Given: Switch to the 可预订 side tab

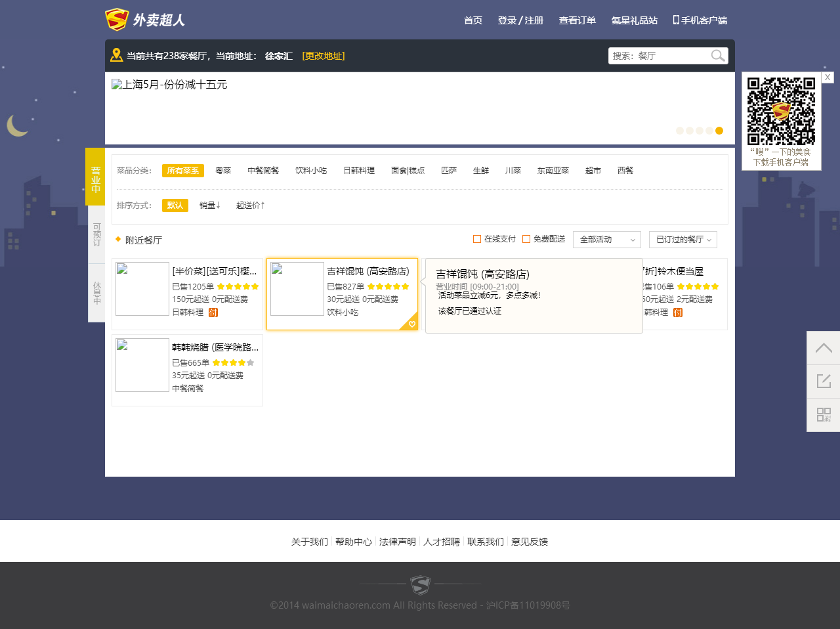Looking at the screenshot, I should [x=96, y=234].
